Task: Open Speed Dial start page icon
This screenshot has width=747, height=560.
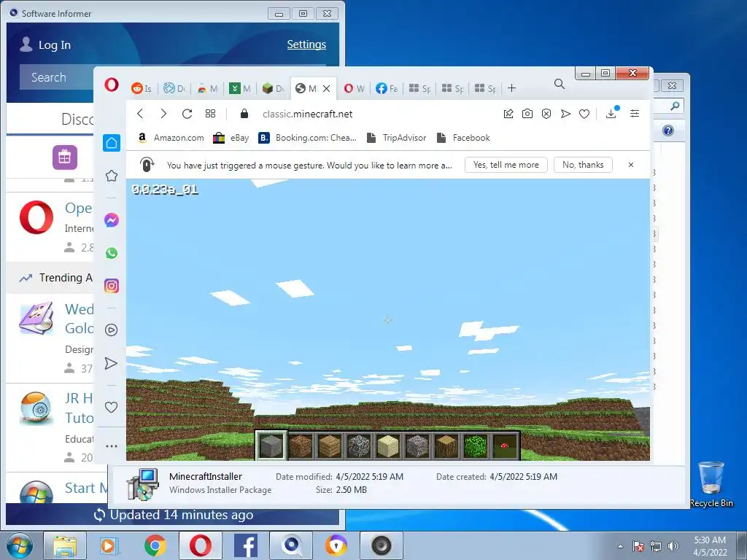Action: tap(210, 113)
